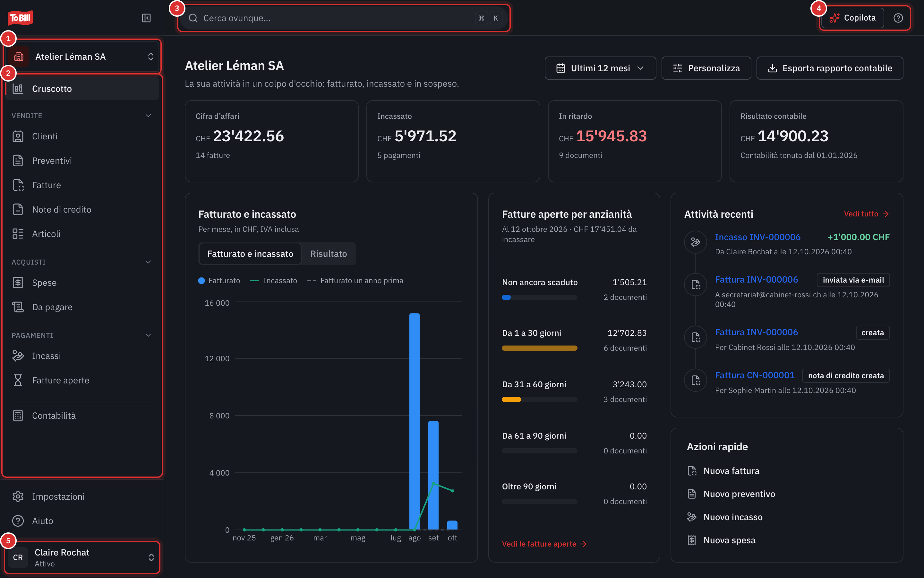Click the Personalizza button
The height and width of the screenshot is (578, 924).
pyautogui.click(x=706, y=68)
